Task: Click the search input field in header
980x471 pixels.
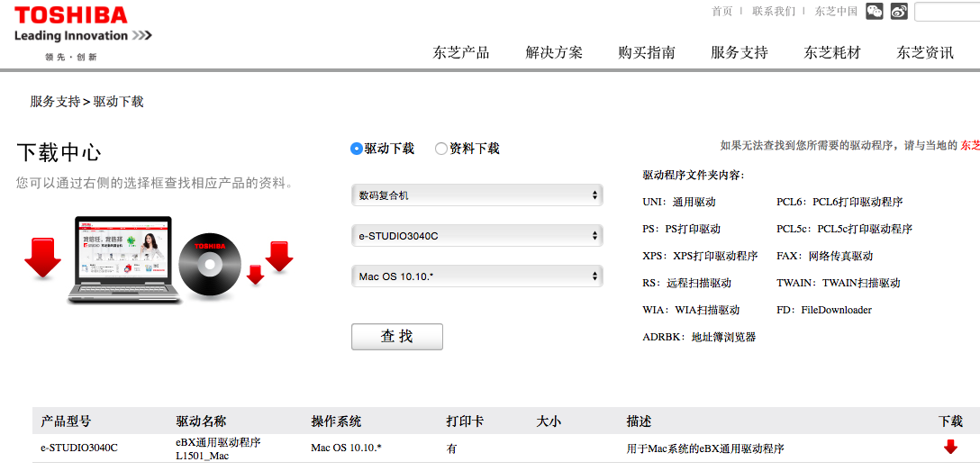Action: click(947, 12)
